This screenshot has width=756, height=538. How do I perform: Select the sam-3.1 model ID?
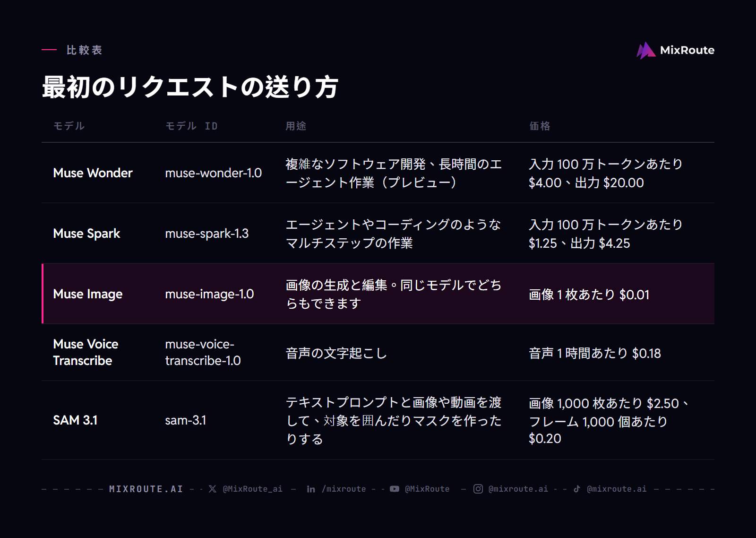coord(185,420)
